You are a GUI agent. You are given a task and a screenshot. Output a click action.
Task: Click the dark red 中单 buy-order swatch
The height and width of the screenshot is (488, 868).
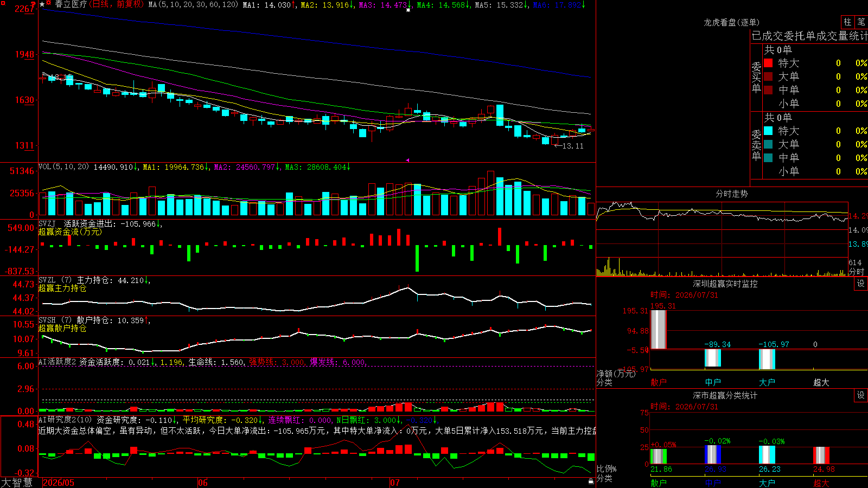768,90
